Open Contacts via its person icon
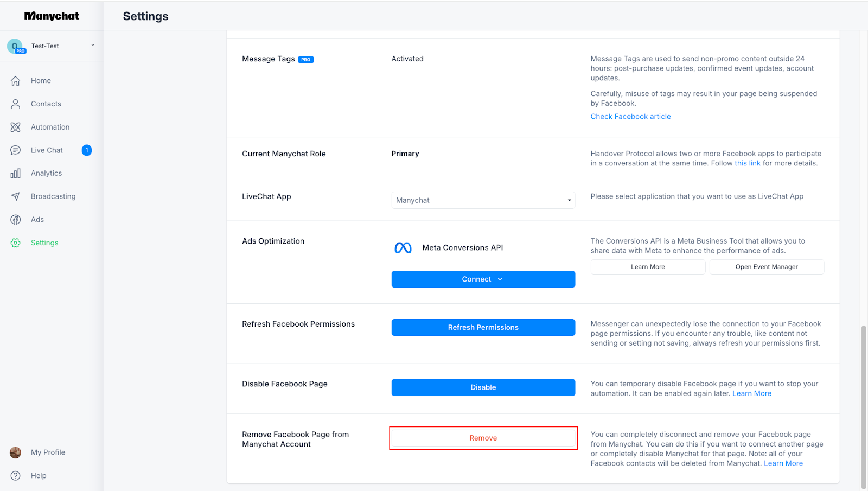 click(16, 104)
